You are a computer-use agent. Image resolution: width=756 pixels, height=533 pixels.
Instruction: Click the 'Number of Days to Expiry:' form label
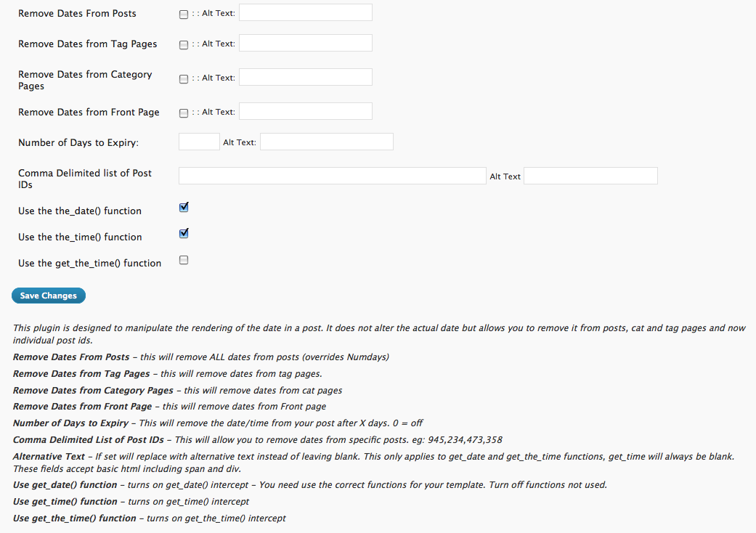[78, 142]
